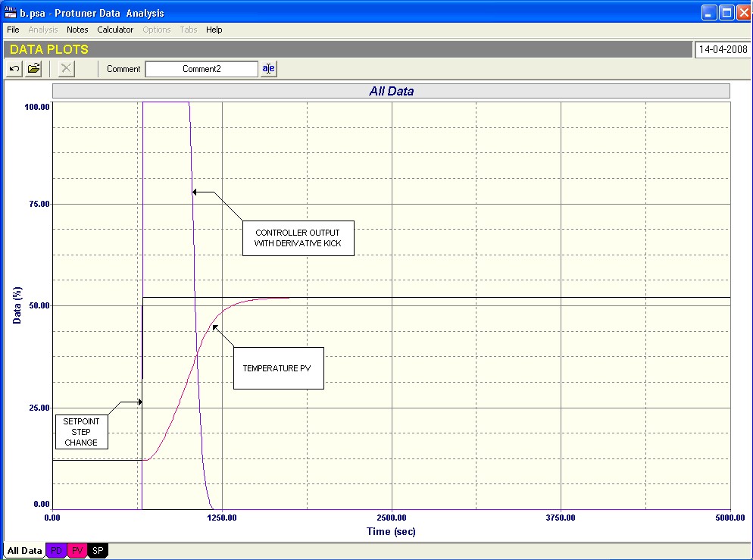Click the grayed X delete icon
753x560 pixels.
67,69
